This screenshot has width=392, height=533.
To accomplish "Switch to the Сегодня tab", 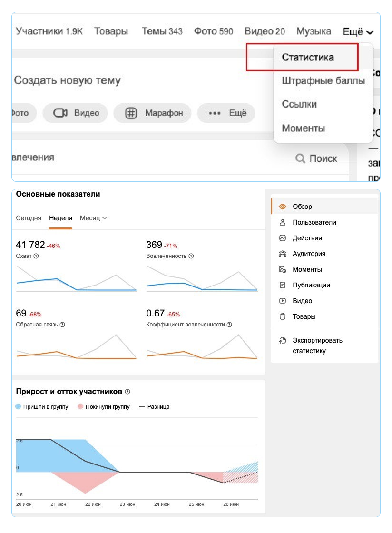I will tap(29, 218).
